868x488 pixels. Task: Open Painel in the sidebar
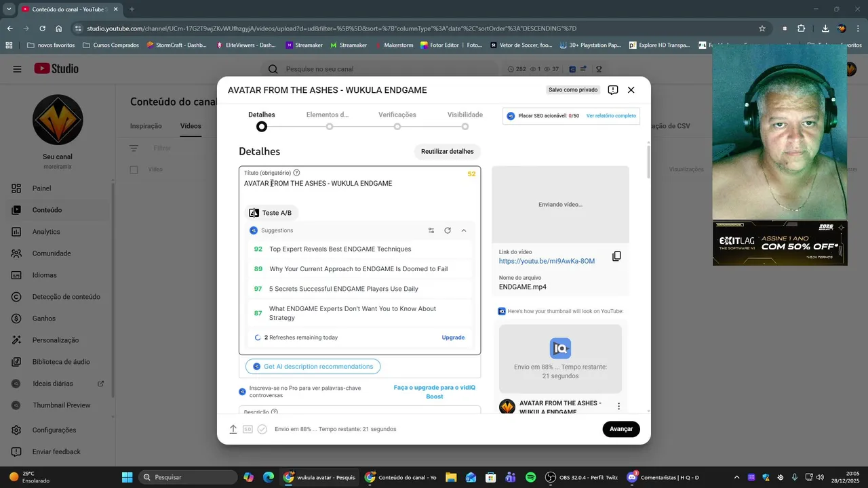[58, 188]
